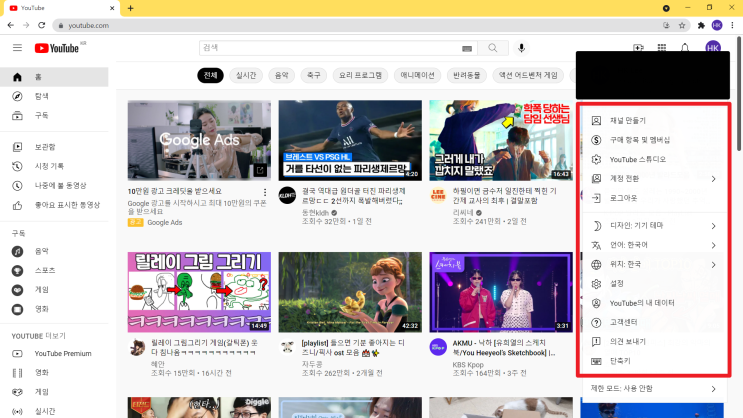Open 설정 in account menu
The height and width of the screenshot is (418, 743).
coord(654,283)
